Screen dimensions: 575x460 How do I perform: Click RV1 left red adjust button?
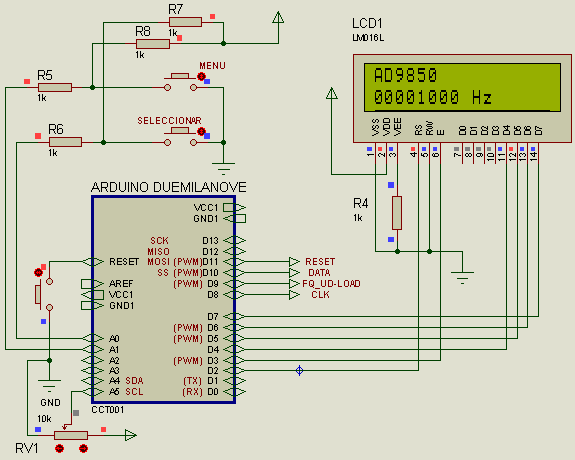(59, 448)
